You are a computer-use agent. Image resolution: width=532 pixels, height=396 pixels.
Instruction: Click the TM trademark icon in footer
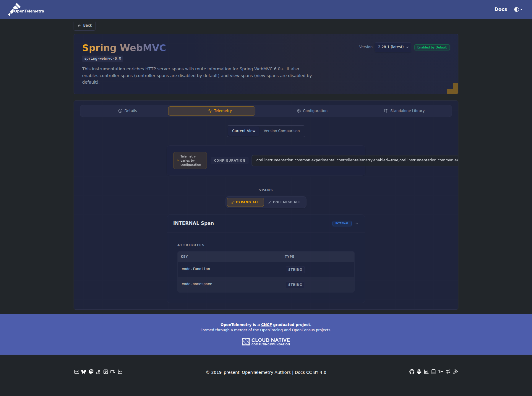click(x=441, y=372)
